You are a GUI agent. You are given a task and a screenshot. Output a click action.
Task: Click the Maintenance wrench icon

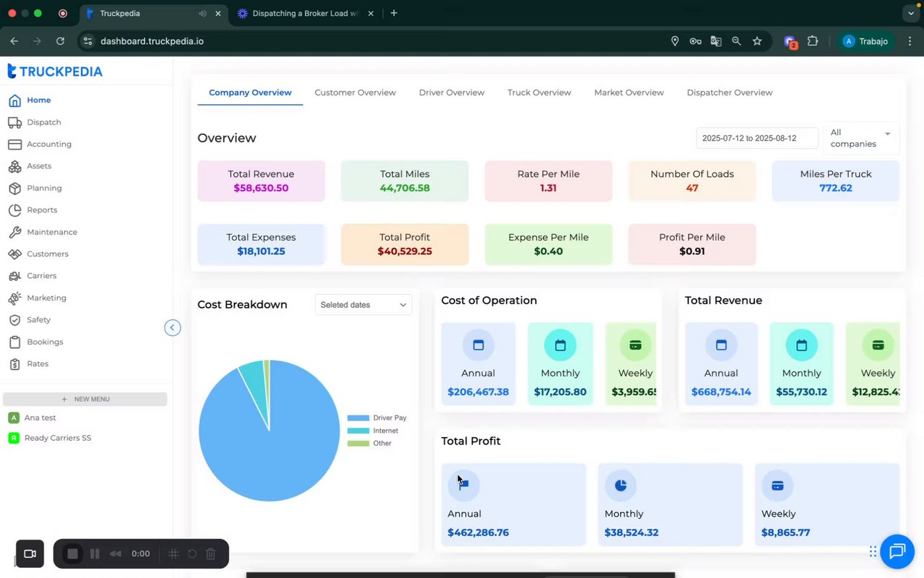tap(14, 232)
